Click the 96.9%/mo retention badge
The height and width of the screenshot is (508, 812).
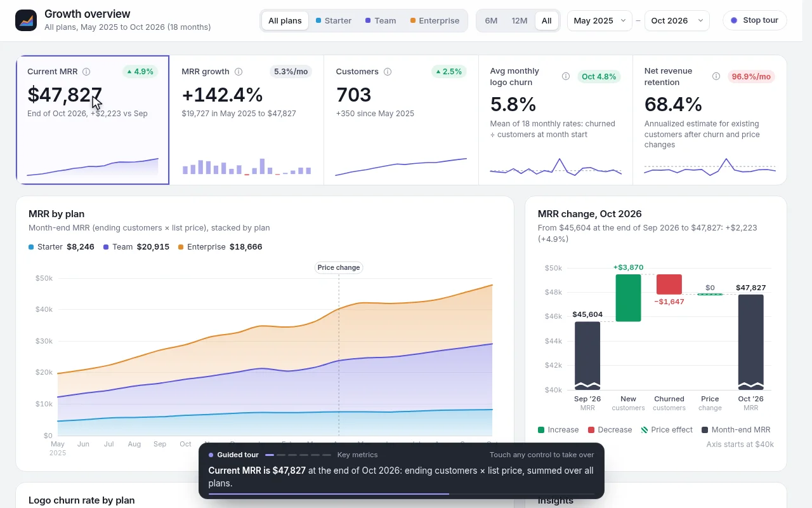click(751, 76)
